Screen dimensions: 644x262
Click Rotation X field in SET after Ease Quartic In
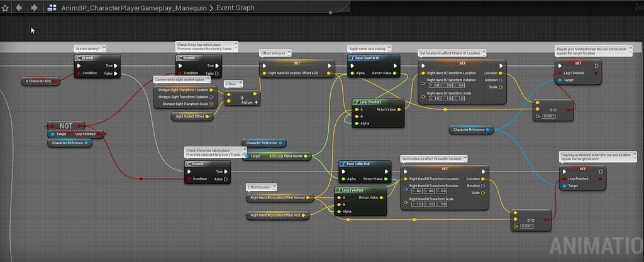click(435, 85)
